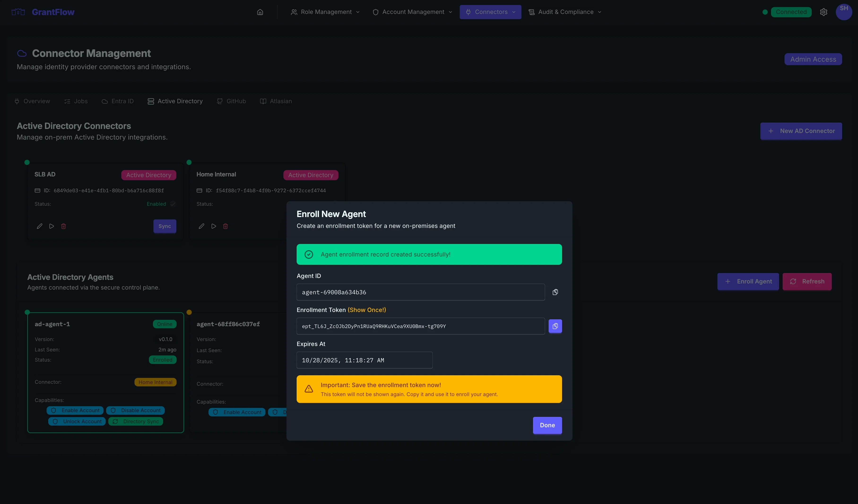Screen dimensions: 858x504
Task: Copy the enrollment token using the copy icon
Action: pos(555,326)
